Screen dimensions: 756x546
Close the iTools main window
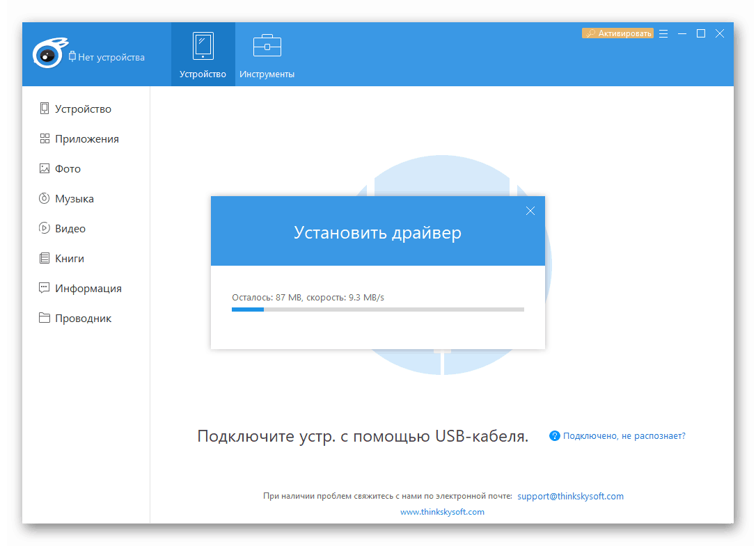point(720,33)
